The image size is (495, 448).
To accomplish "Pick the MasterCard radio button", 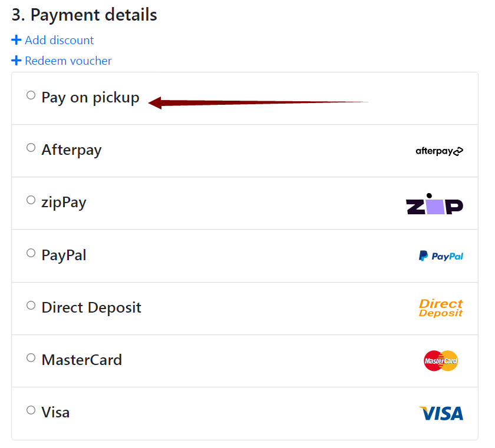I will [31, 358].
